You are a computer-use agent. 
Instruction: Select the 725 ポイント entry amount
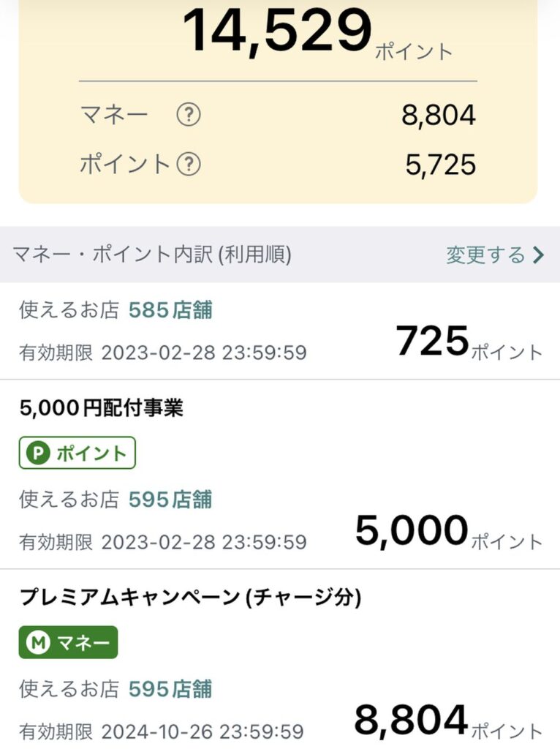point(432,341)
